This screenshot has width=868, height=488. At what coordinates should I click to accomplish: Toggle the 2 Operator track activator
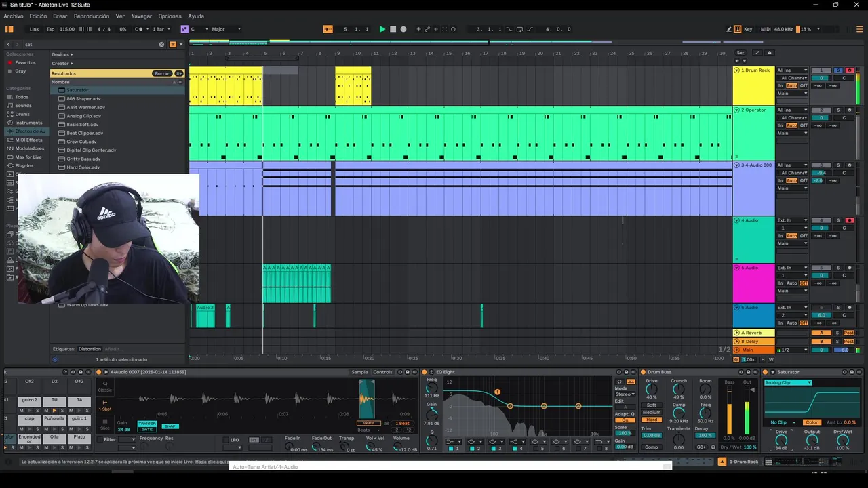(x=821, y=110)
